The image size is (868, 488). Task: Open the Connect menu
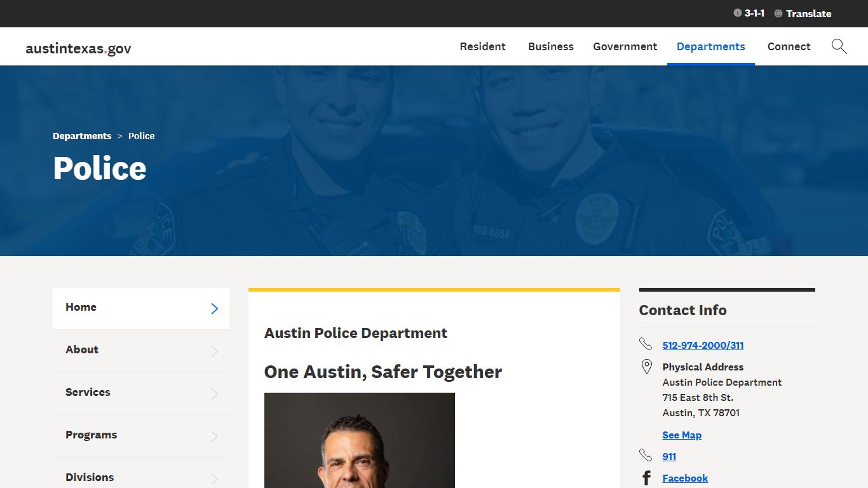[x=789, y=46]
